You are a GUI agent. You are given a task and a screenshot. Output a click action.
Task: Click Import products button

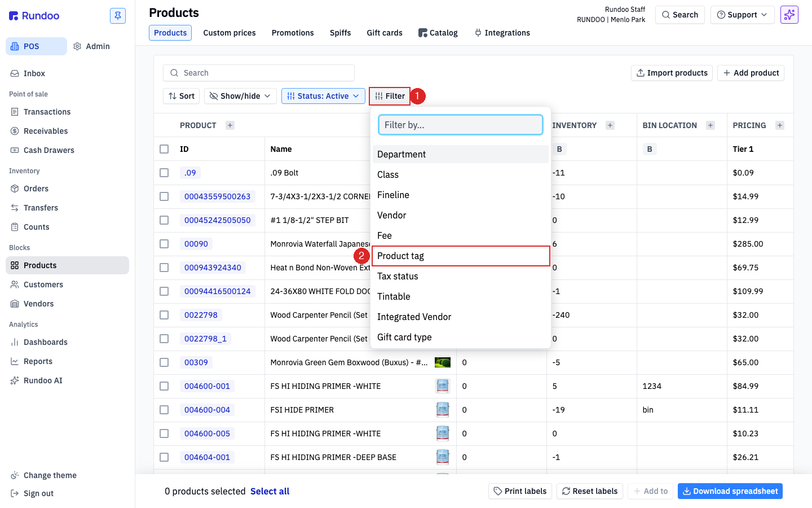point(672,73)
